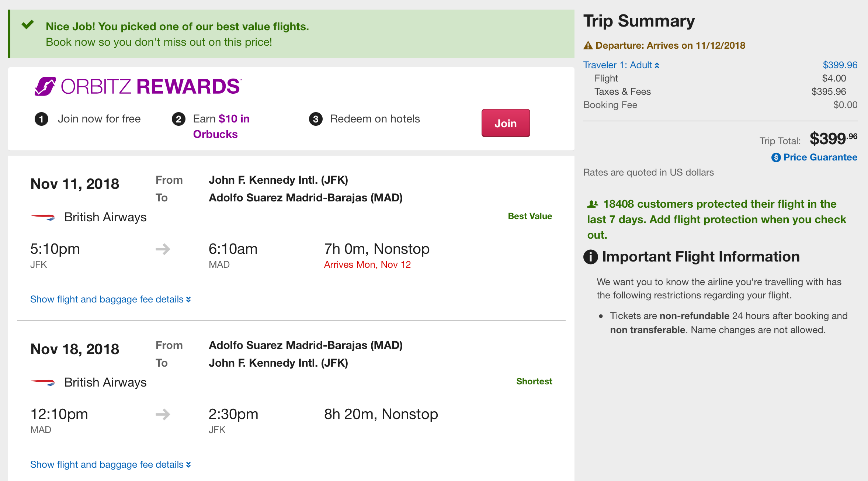Click the Earn $10 in Orbucks text

(221, 126)
